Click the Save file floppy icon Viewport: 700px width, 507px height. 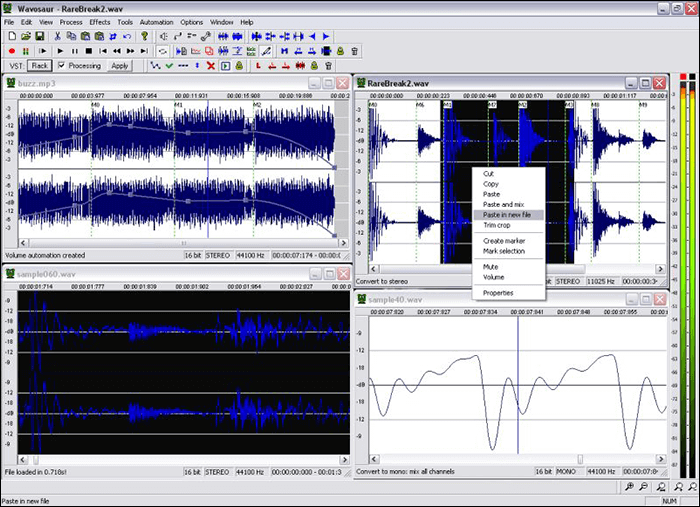pos(40,36)
